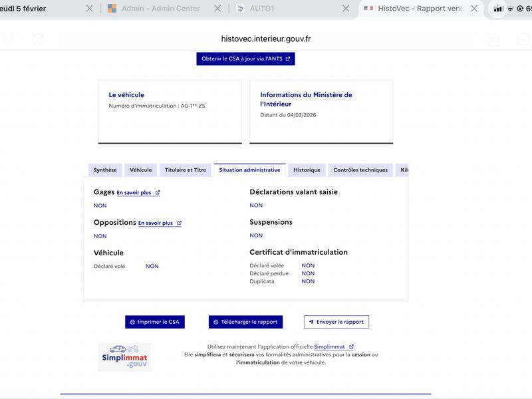
Task: Click the French flag favicon on HistoVec tab
Action: click(368, 8)
